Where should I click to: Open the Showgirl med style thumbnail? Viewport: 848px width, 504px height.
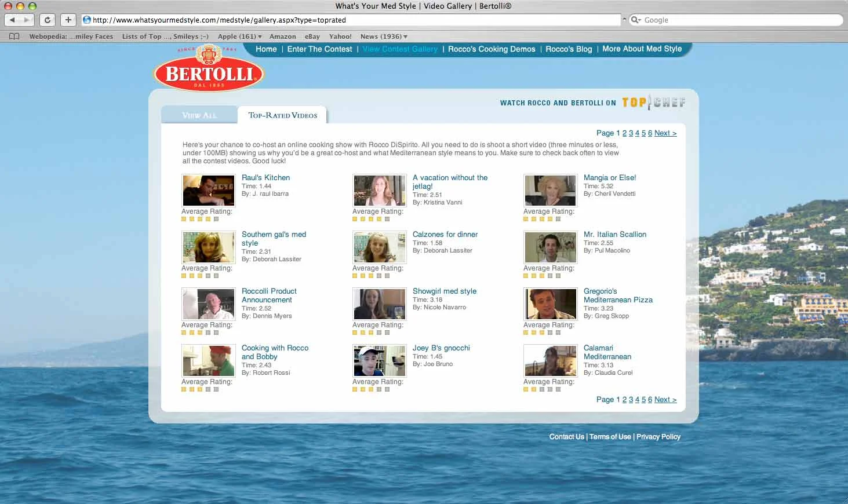click(380, 304)
